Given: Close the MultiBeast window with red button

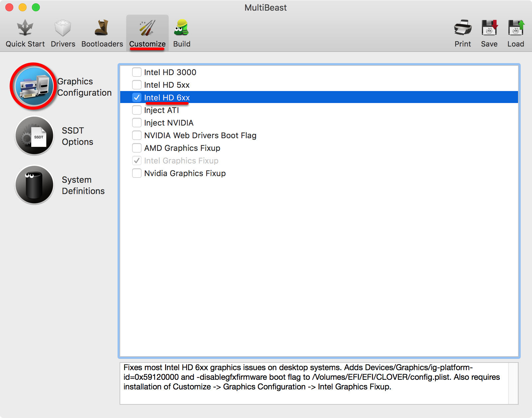Looking at the screenshot, I should click(x=9, y=7).
